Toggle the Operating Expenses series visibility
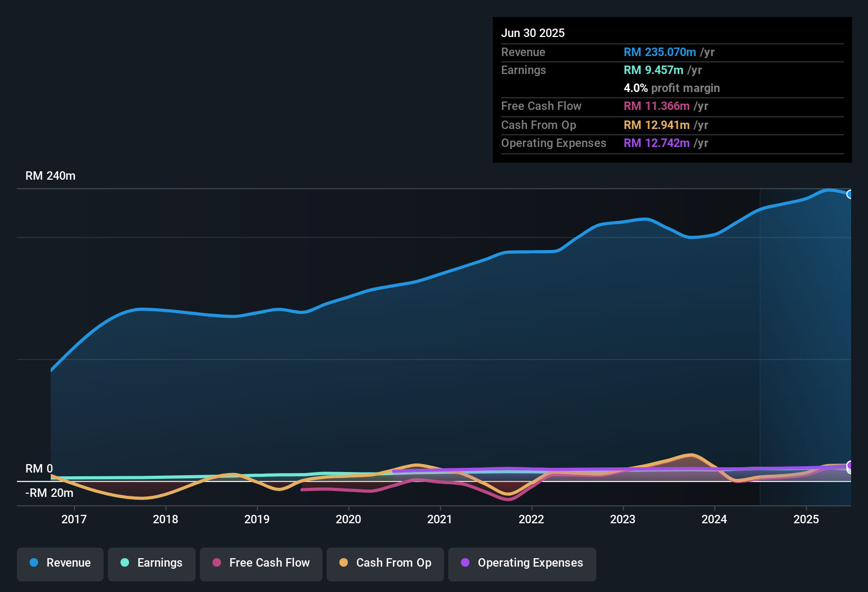The height and width of the screenshot is (592, 868). coord(522,563)
